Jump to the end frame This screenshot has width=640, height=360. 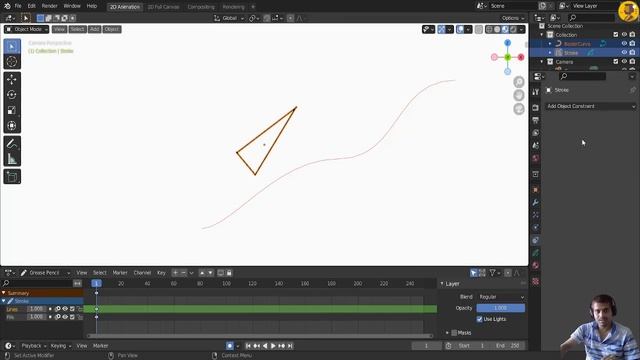click(290, 346)
